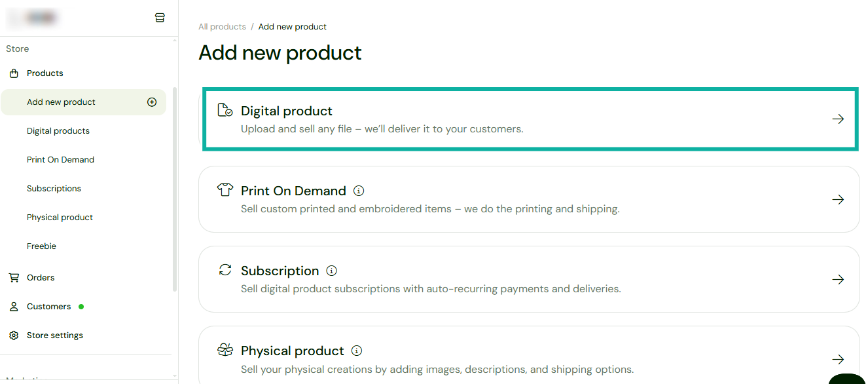Click the Digital product file icon
The height and width of the screenshot is (384, 868).
[x=225, y=109]
